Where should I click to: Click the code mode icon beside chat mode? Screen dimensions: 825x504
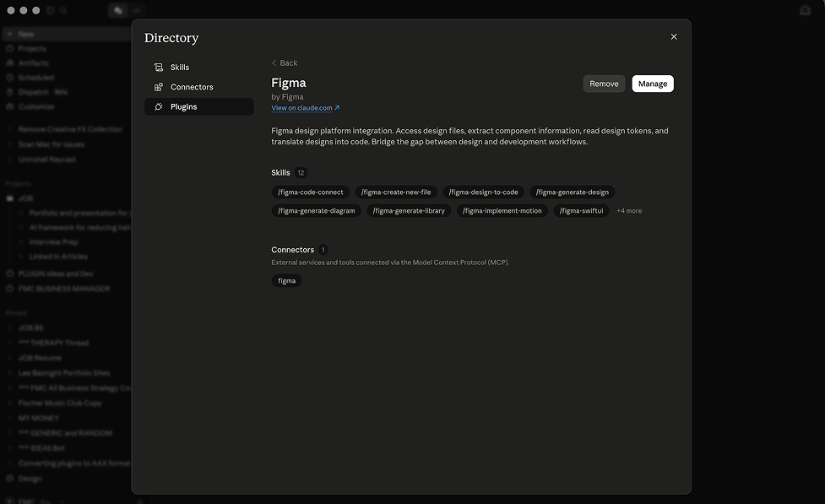(x=136, y=10)
